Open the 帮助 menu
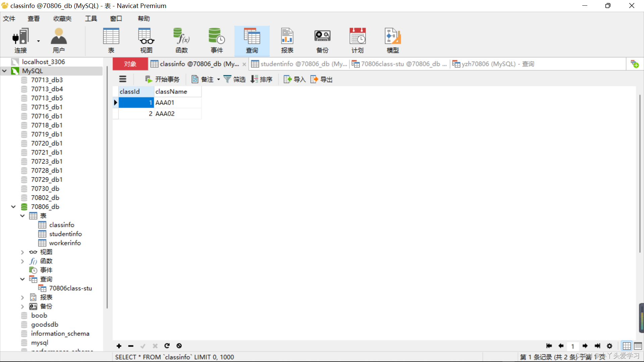The width and height of the screenshot is (644, 362). (144, 18)
